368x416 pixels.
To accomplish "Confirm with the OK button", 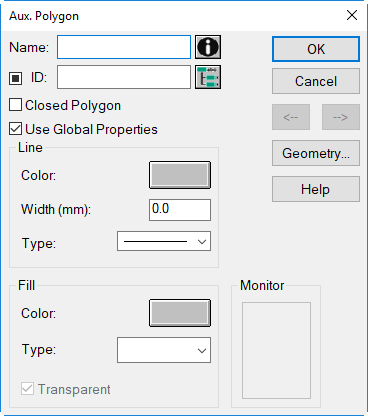I will pyautogui.click(x=316, y=49).
